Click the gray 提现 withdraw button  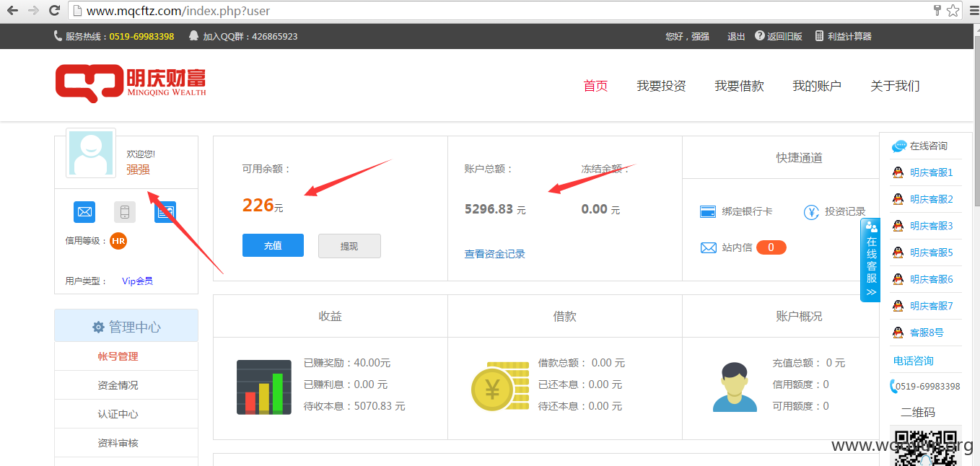click(x=349, y=246)
